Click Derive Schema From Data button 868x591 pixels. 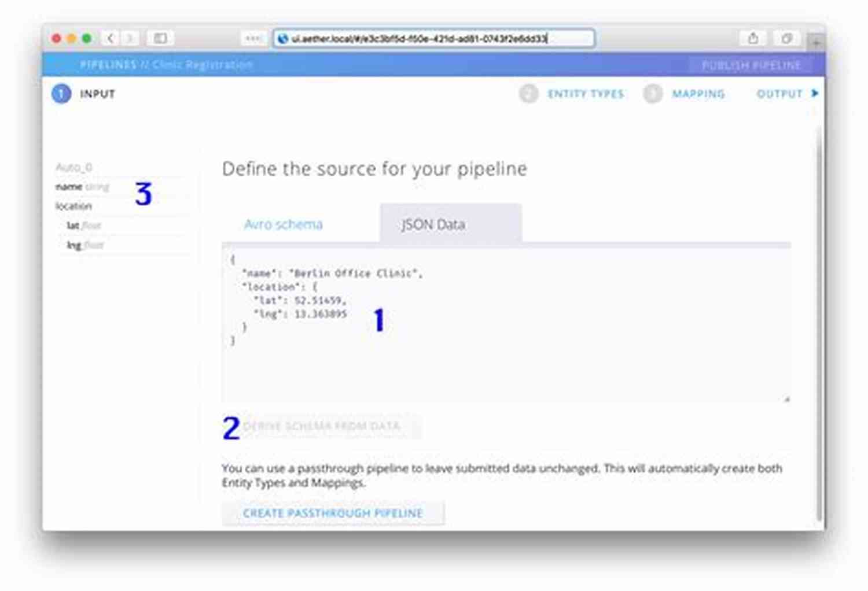pos(322,426)
